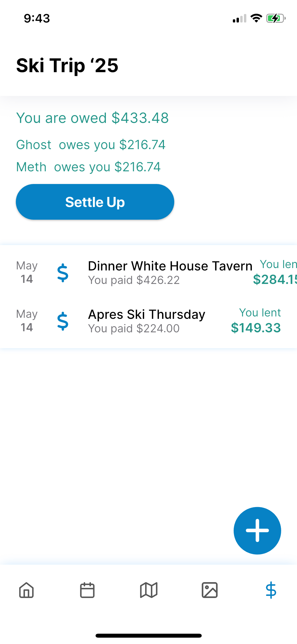Viewport: 297px width, 644px height.
Task: Select the dollar expenses tab icon
Action: point(271,590)
